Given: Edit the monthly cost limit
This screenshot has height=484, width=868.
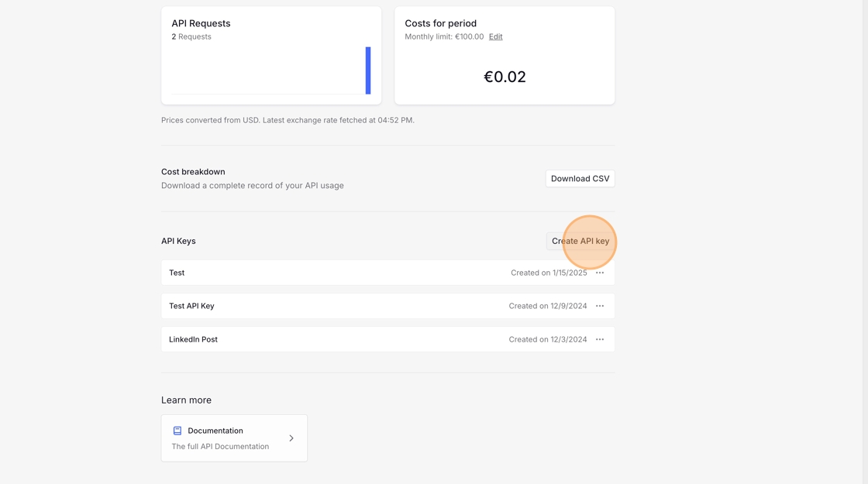Looking at the screenshot, I should click(495, 36).
